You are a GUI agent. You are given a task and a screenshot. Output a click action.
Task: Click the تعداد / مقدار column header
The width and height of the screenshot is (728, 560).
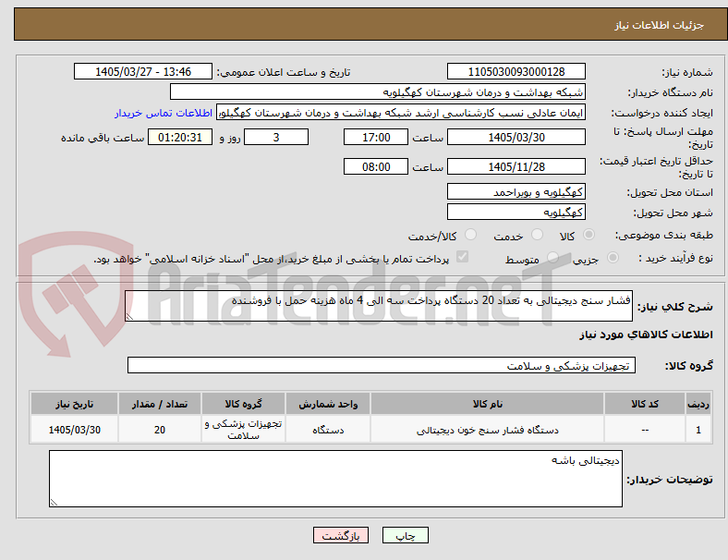(160, 404)
